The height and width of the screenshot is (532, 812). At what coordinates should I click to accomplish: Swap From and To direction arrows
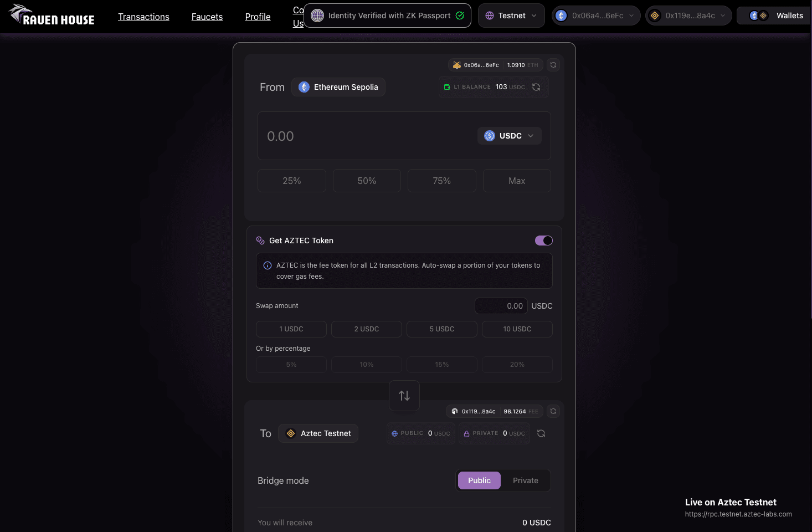404,396
